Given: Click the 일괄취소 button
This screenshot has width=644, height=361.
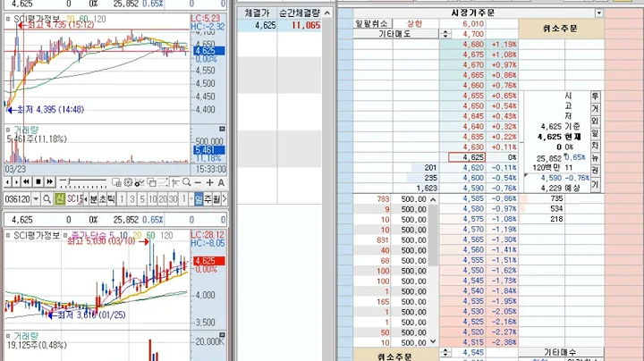Looking at the screenshot, I should click(x=372, y=23).
